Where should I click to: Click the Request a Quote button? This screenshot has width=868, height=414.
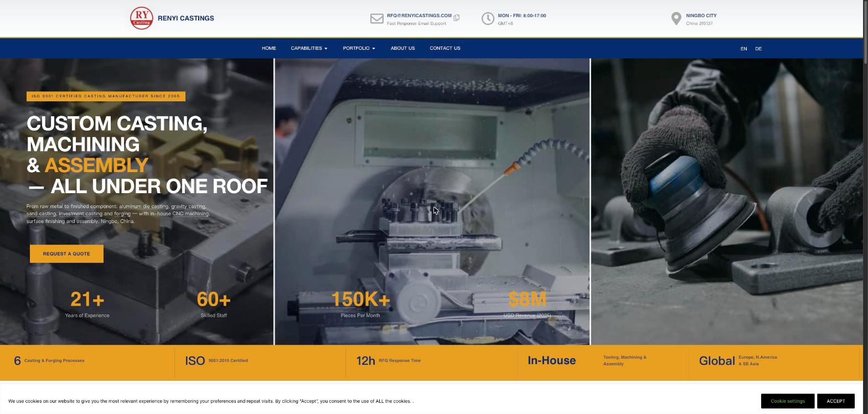(66, 253)
